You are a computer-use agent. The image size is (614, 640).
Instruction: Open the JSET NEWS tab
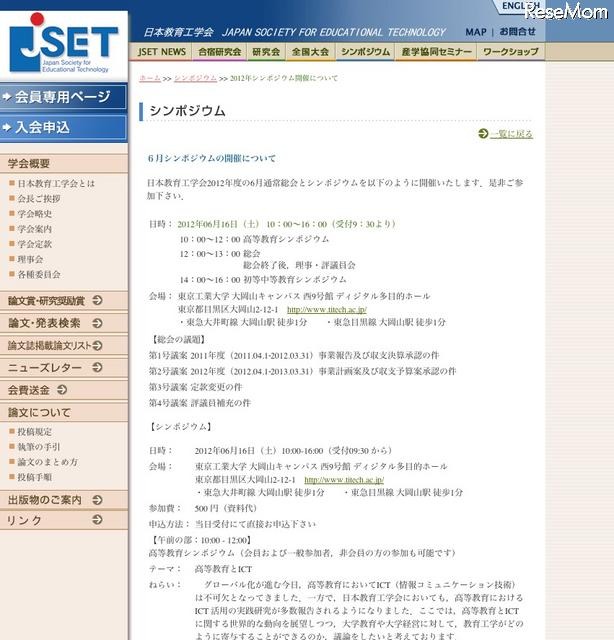click(x=161, y=52)
